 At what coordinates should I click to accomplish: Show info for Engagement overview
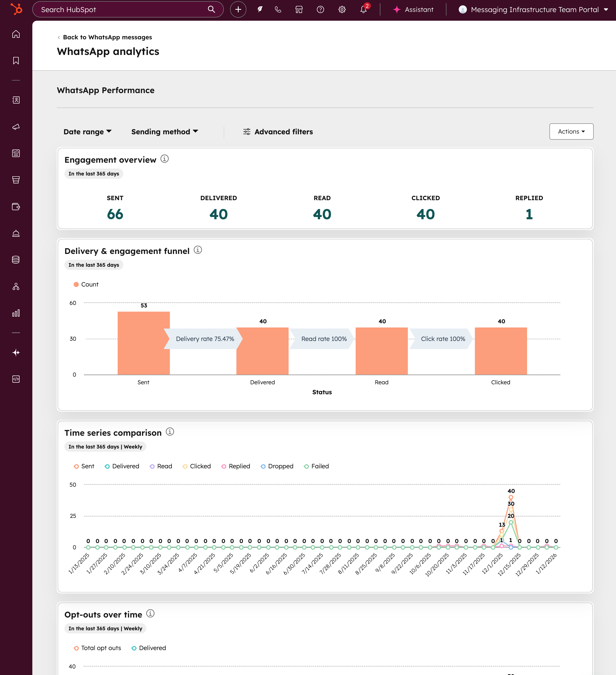[165, 159]
